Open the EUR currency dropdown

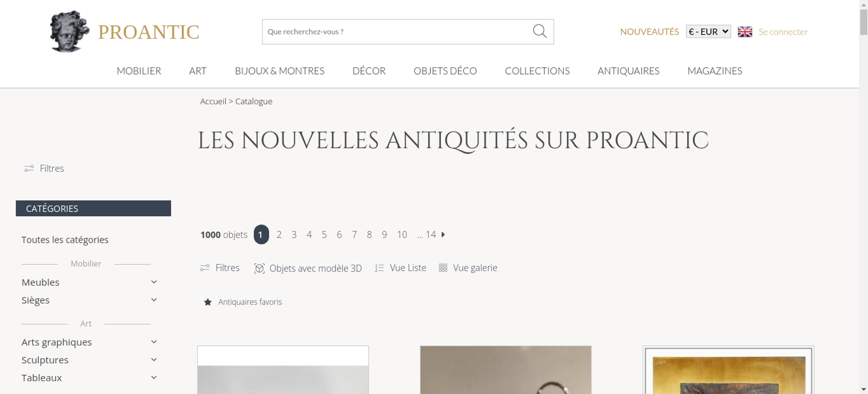[x=708, y=32]
